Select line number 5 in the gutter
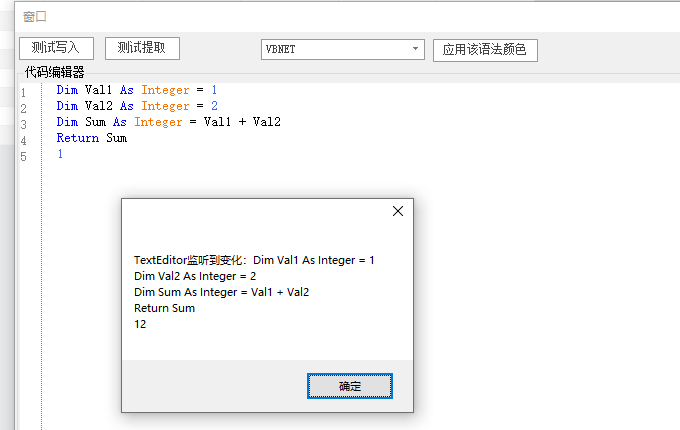Screen dimensions: 680x430 tap(23, 156)
